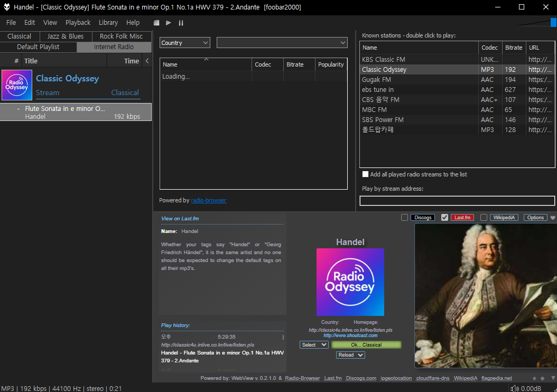Switch to the Jazz & Blues tab
This screenshot has height=392, width=557.
[x=66, y=36]
